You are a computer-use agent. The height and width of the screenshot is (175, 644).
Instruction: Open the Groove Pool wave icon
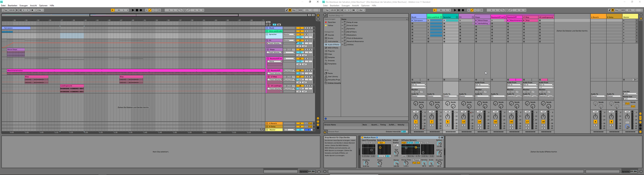(325, 132)
